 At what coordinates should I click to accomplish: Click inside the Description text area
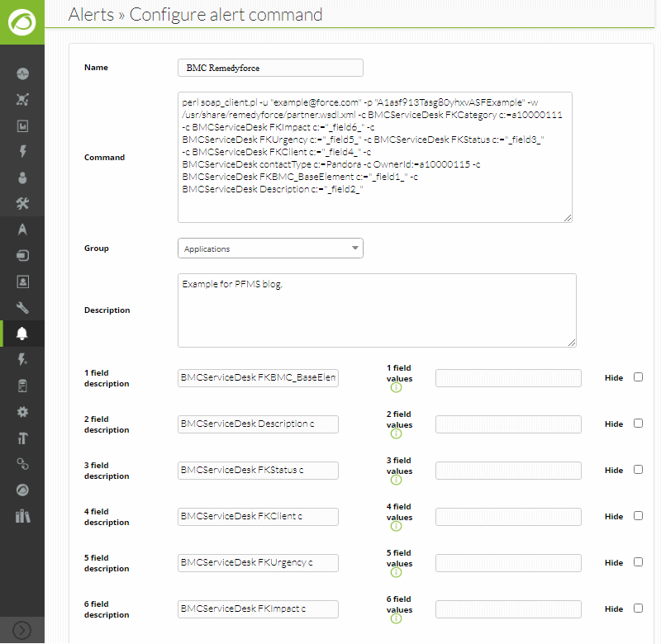pos(377,310)
